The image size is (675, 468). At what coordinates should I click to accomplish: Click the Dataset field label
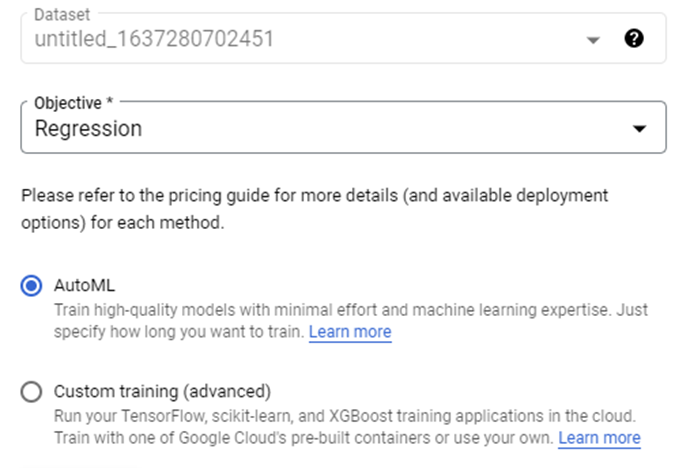click(60, 16)
